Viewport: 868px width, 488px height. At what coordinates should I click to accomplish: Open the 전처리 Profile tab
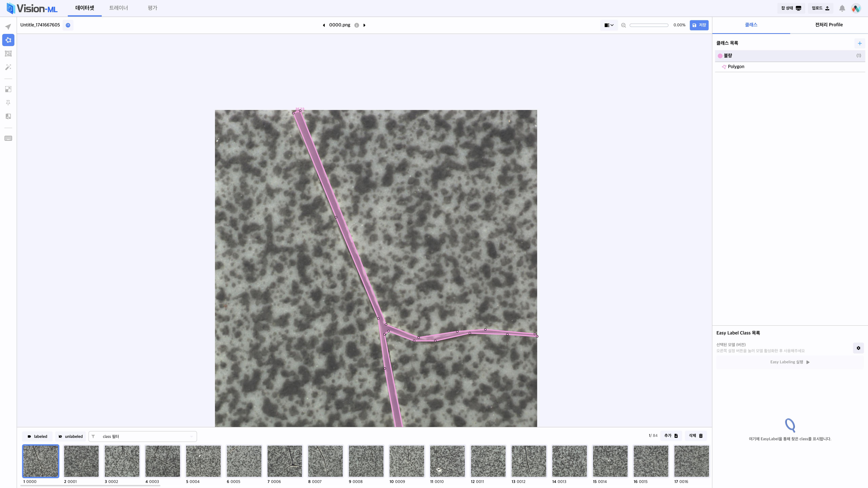click(x=829, y=25)
